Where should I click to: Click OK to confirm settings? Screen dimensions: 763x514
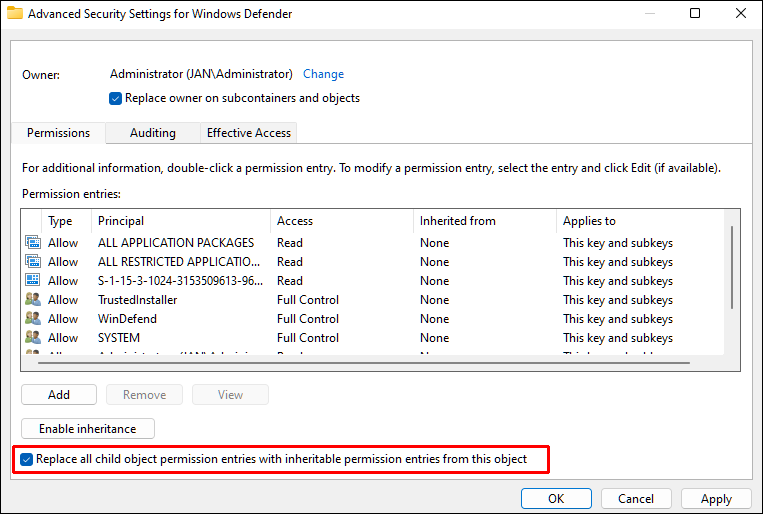point(556,498)
